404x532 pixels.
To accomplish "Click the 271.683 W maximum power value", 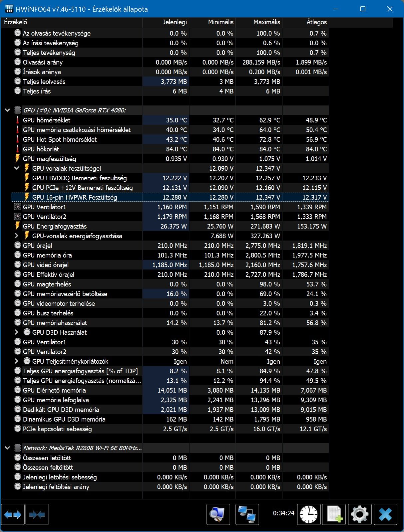I will pyautogui.click(x=265, y=226).
